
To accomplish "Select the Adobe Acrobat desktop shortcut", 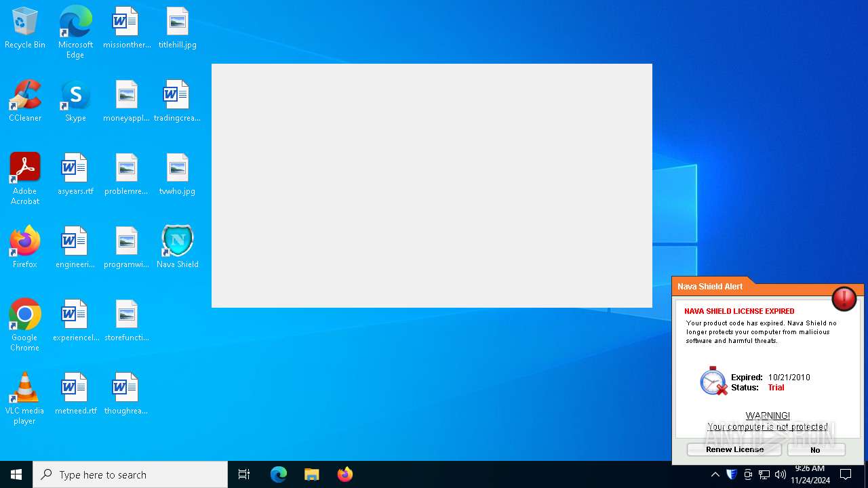I will [25, 179].
